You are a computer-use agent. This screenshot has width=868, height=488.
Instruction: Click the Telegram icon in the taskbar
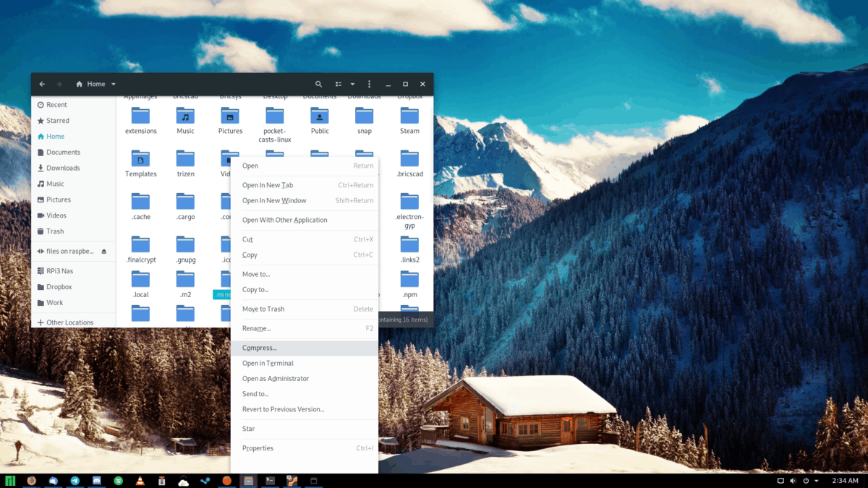click(75, 481)
